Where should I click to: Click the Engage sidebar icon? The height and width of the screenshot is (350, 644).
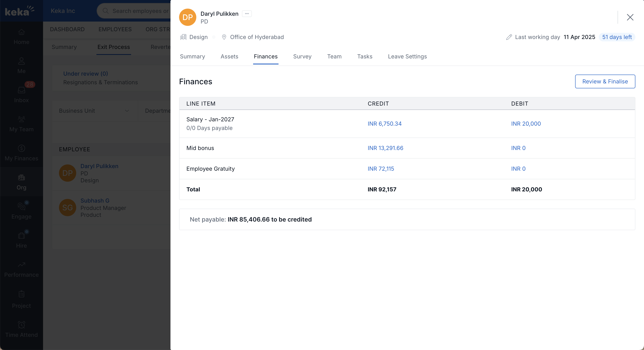coord(22,206)
